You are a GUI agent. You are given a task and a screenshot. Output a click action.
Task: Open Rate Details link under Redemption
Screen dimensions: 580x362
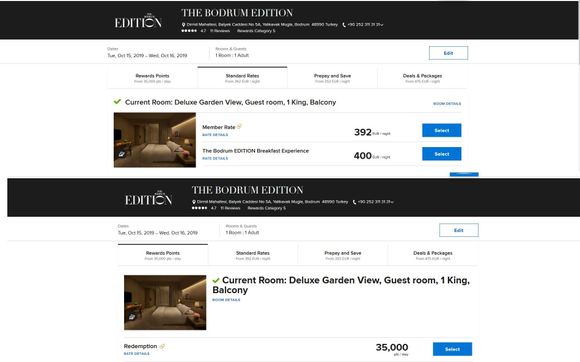pyautogui.click(x=136, y=354)
